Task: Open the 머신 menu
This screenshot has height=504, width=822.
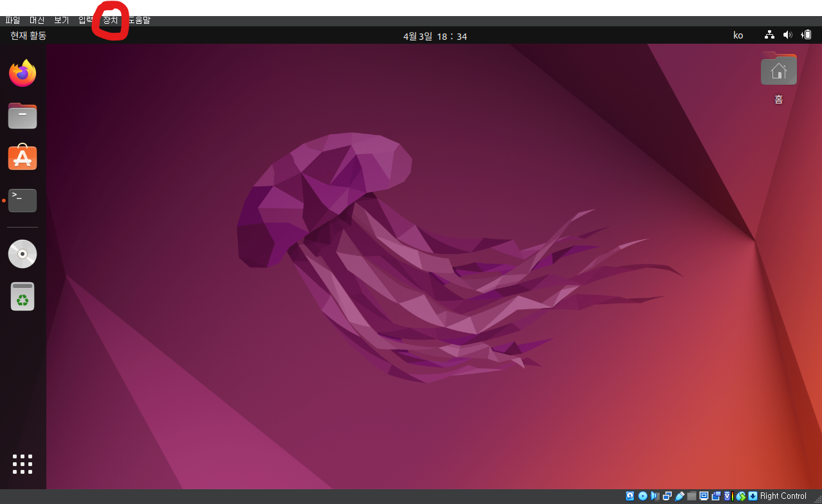Action: (x=37, y=21)
